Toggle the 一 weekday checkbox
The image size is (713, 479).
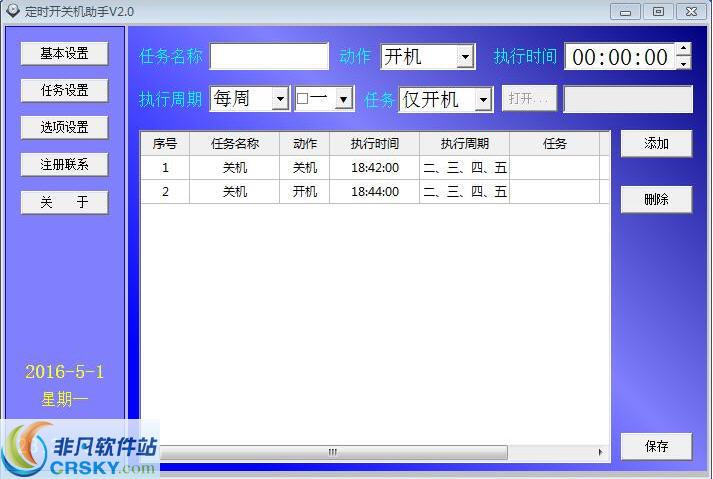(302, 98)
